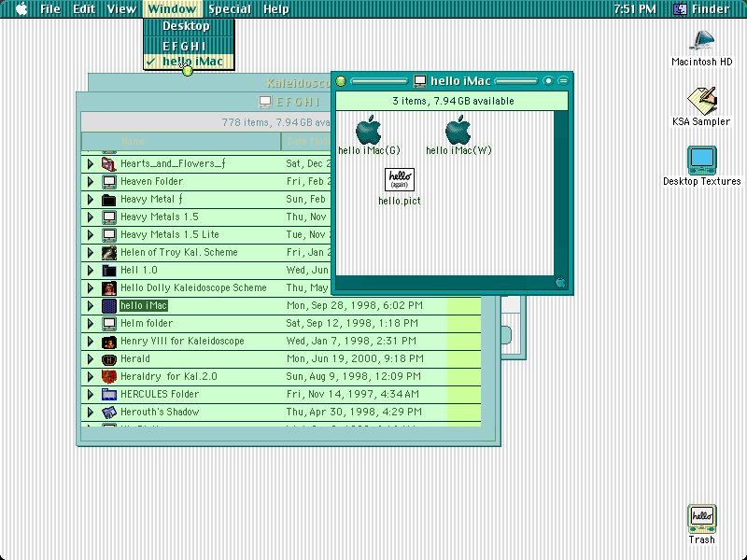Expand the Heavy Metal ƒ disclosure triangle
Viewport: 747px width, 560px height.
(x=90, y=200)
